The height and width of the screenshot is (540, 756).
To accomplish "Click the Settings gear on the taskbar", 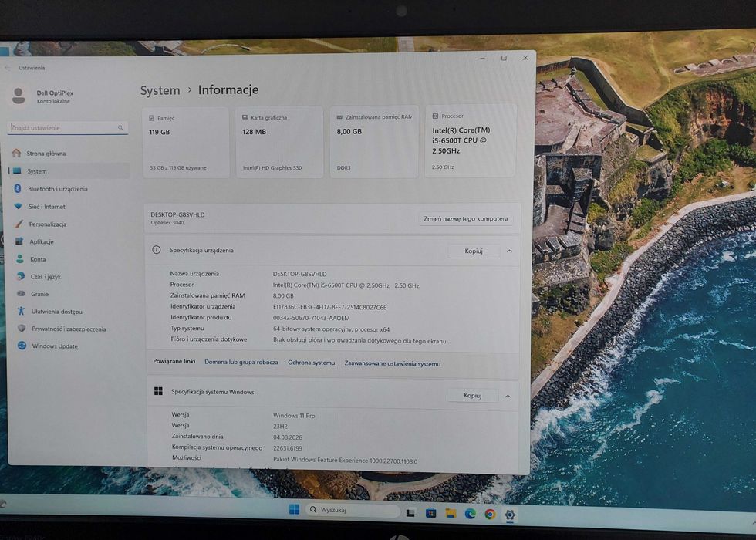I will (510, 515).
